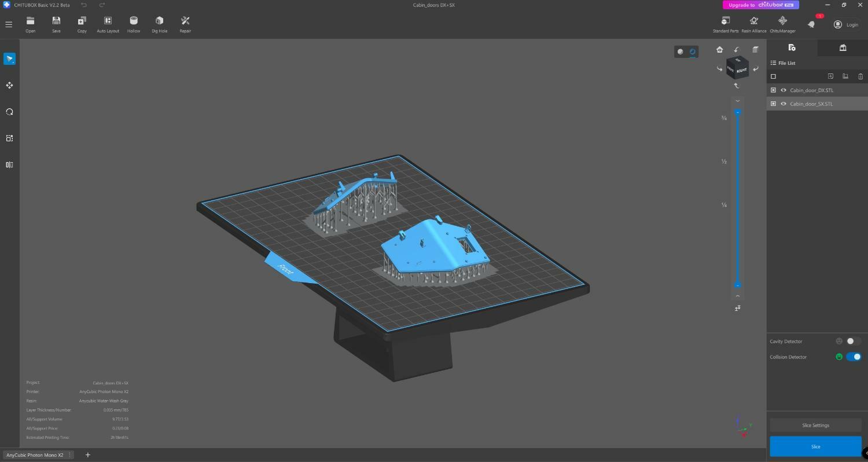Check the select-all box in File List
This screenshot has height=462, width=868.
click(x=773, y=76)
